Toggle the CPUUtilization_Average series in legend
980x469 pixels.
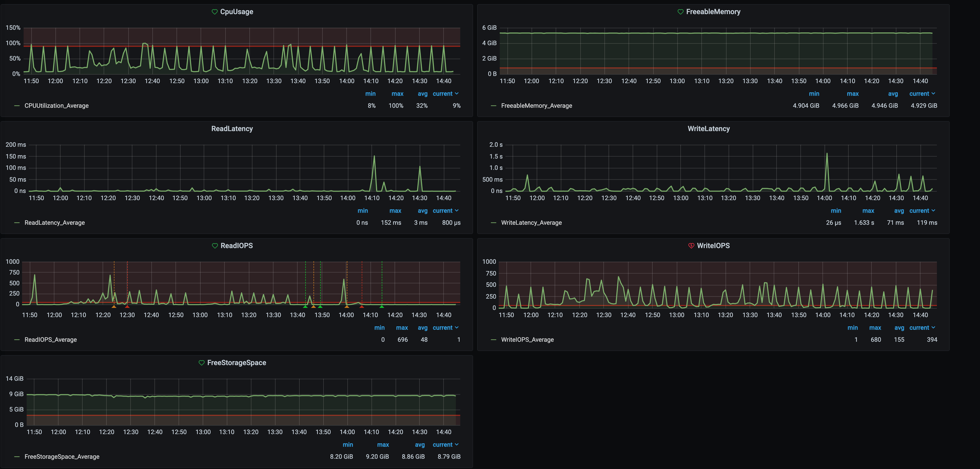click(56, 106)
